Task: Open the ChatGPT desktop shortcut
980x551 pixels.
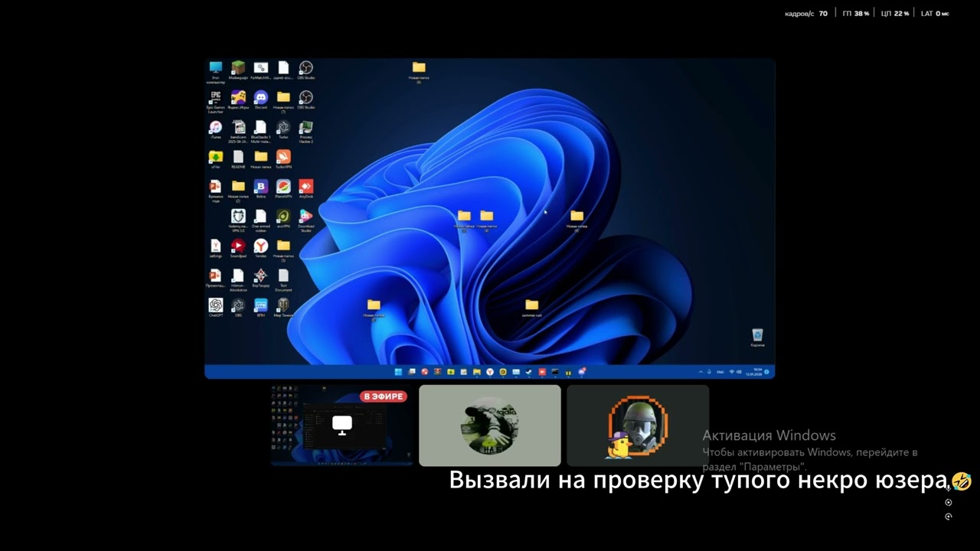Action: (216, 308)
